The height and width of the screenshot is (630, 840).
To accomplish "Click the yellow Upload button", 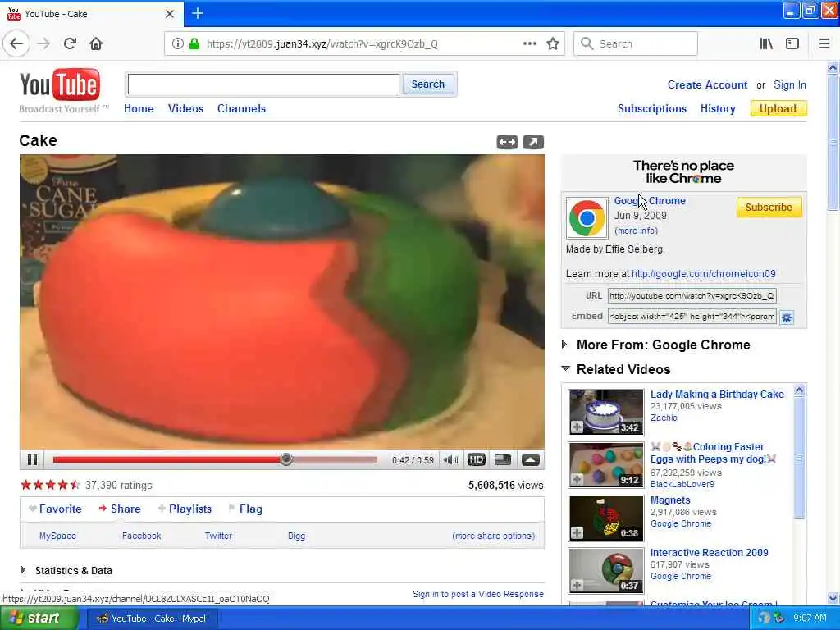I will (778, 109).
